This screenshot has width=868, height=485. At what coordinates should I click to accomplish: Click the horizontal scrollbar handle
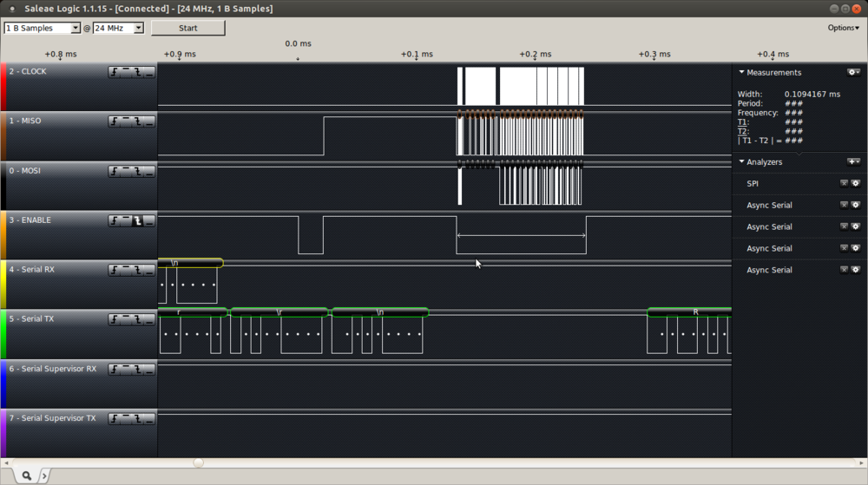coord(198,463)
